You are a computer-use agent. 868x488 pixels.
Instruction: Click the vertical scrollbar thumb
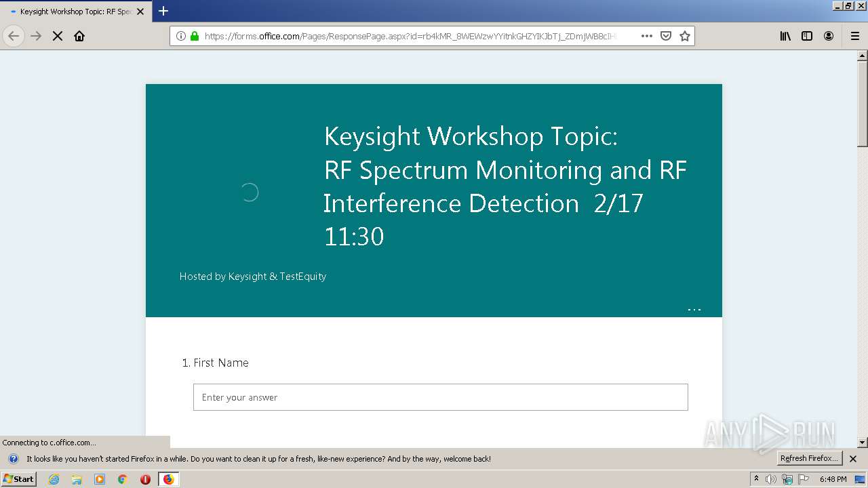click(x=863, y=104)
